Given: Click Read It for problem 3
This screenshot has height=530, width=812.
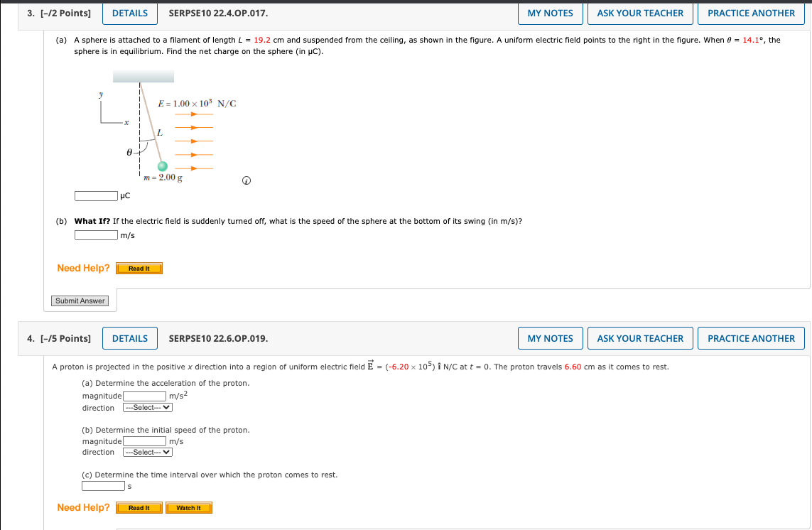Looking at the screenshot, I should (x=139, y=268).
